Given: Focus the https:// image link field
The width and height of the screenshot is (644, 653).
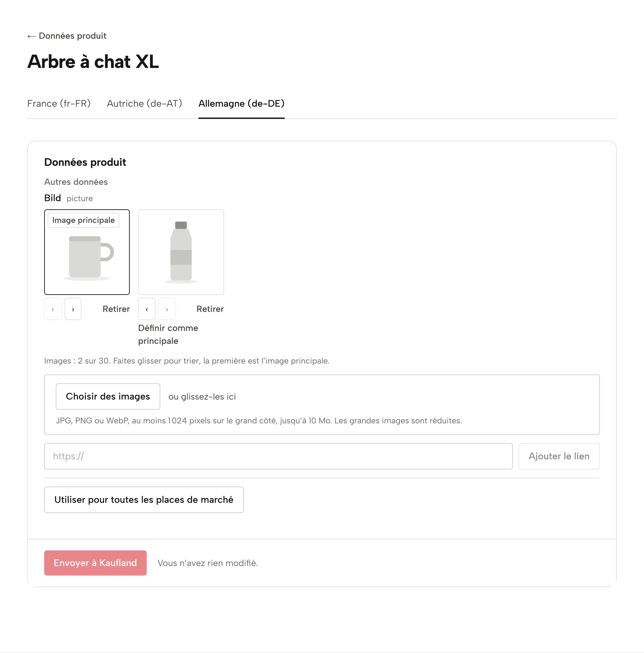Looking at the screenshot, I should pos(278,456).
